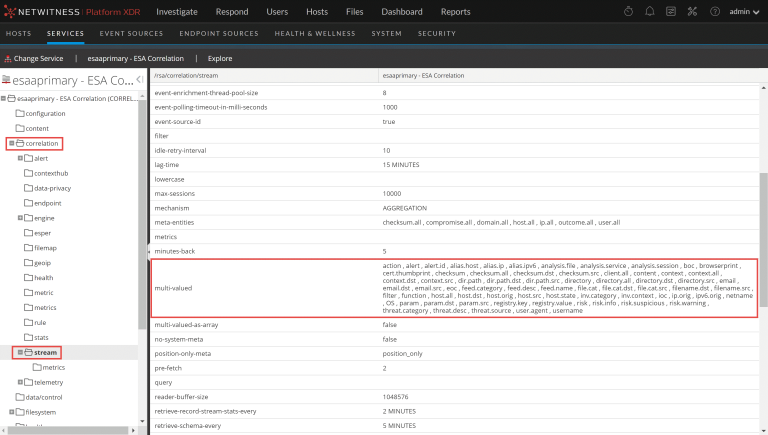
Task: Click the lag-time 15 MINUTES value
Action: 401,165
